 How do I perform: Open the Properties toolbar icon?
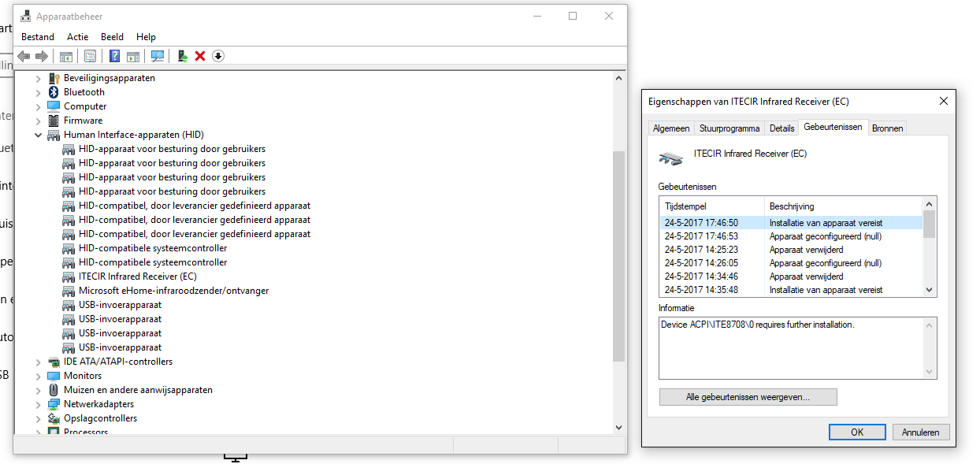(90, 56)
